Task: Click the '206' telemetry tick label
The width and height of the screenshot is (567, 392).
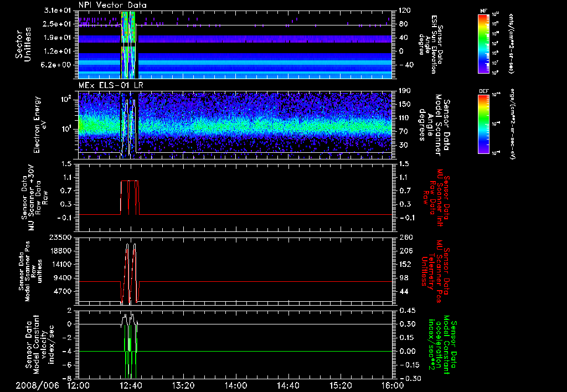Action: (x=405, y=251)
